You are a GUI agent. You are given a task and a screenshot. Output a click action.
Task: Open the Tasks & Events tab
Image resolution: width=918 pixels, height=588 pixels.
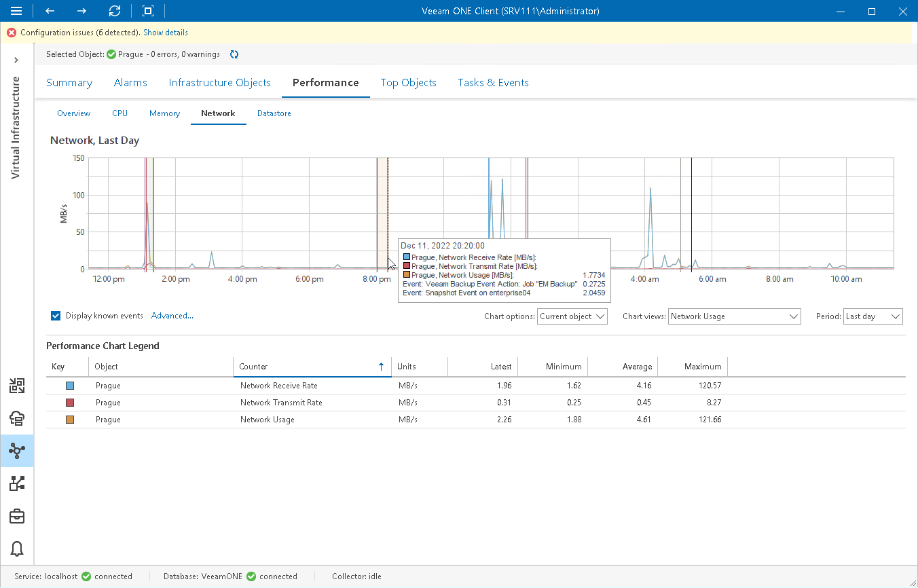click(494, 82)
